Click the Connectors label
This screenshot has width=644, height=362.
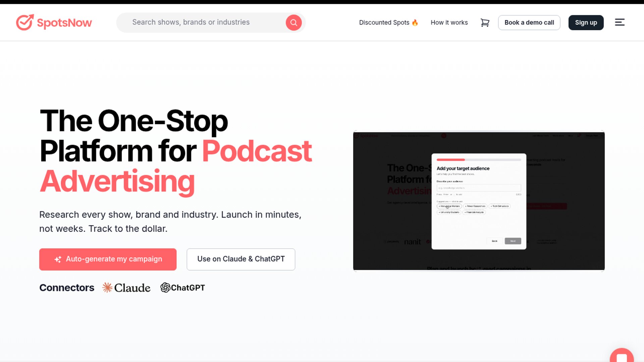pyautogui.click(x=67, y=288)
